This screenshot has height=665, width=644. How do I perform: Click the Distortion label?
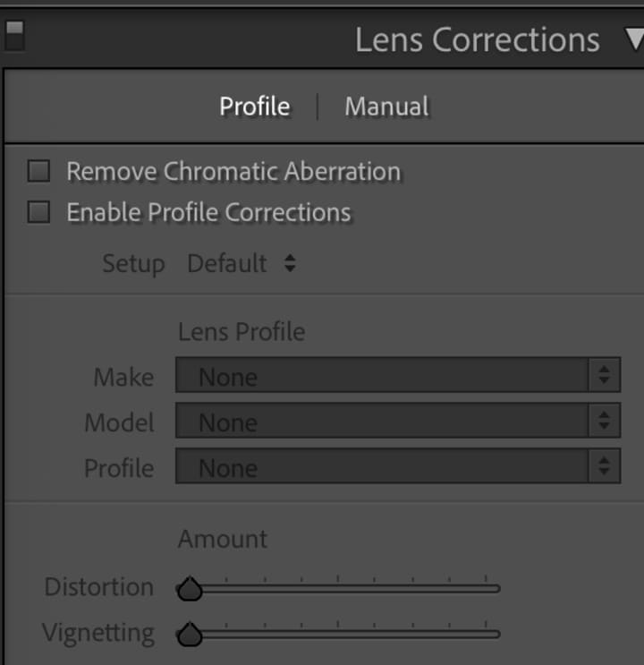98,588
